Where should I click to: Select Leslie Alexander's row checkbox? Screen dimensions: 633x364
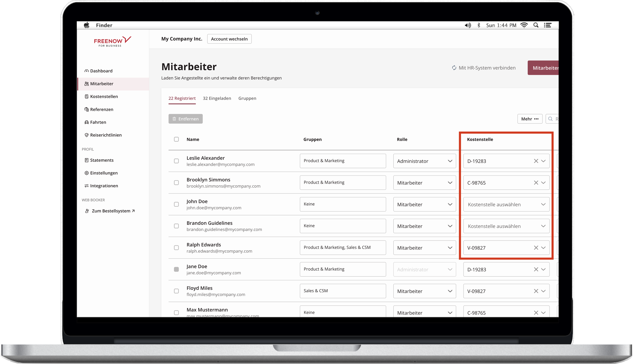click(176, 161)
